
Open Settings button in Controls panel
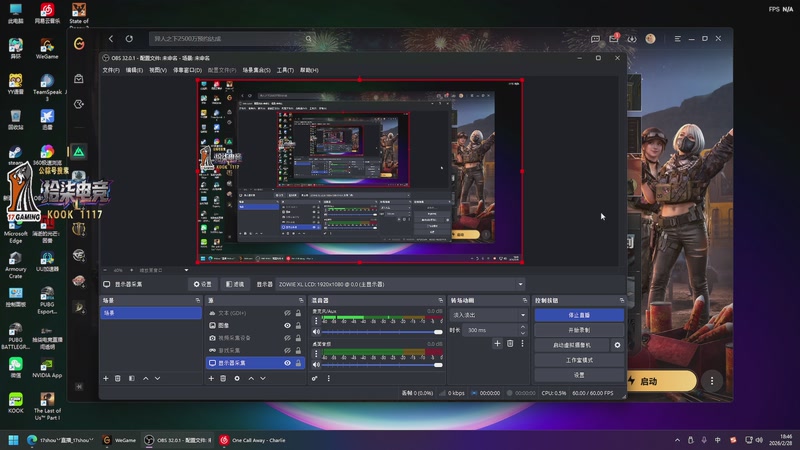pos(579,375)
